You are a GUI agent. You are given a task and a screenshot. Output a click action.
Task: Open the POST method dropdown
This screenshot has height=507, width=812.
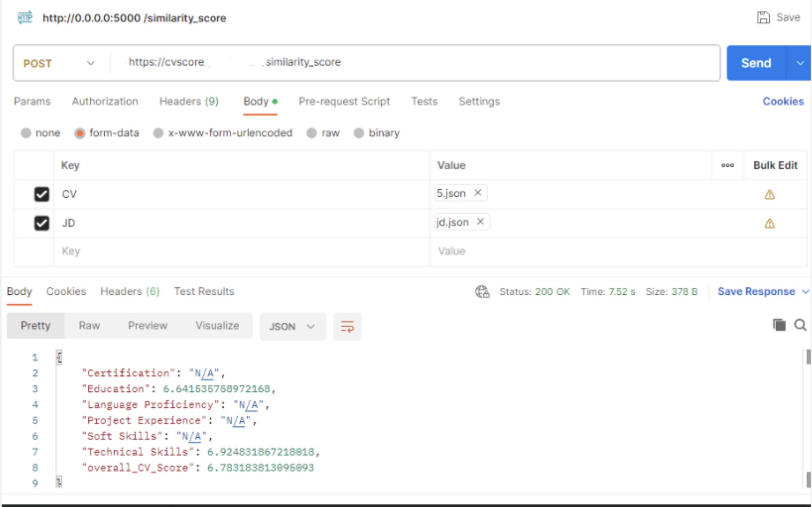(x=90, y=63)
